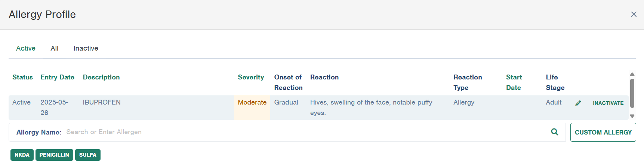Sort by the Severity column header
Image resolution: width=644 pixels, height=166 pixels.
point(251,77)
